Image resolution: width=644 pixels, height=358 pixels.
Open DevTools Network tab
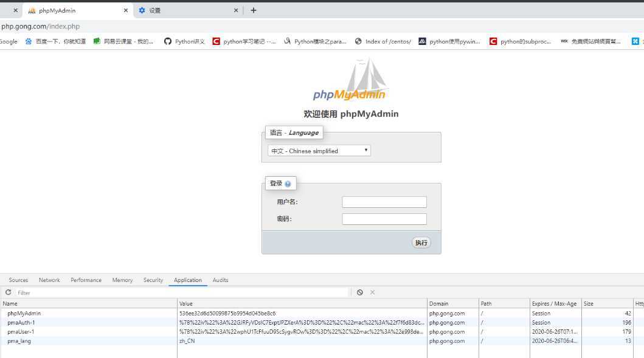(x=49, y=280)
